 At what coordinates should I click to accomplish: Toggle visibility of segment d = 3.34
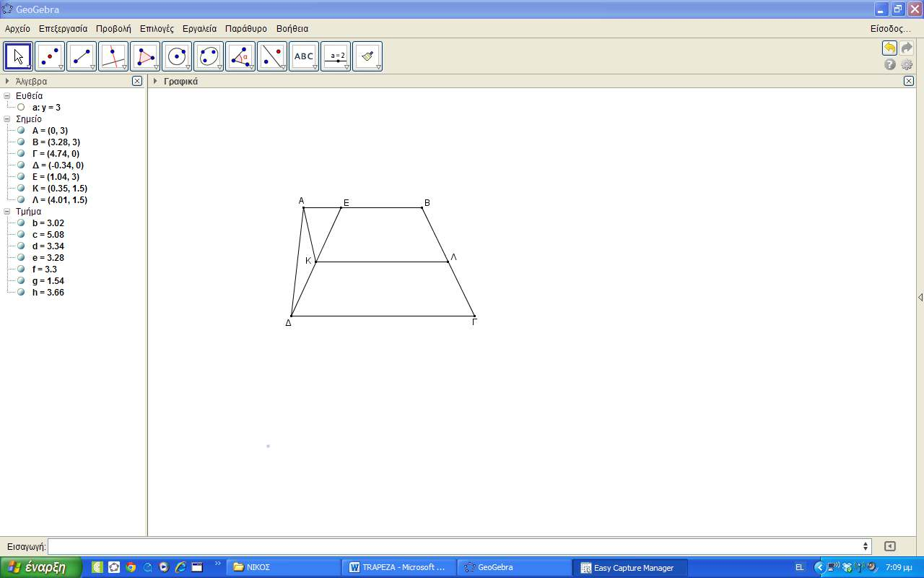(x=21, y=246)
